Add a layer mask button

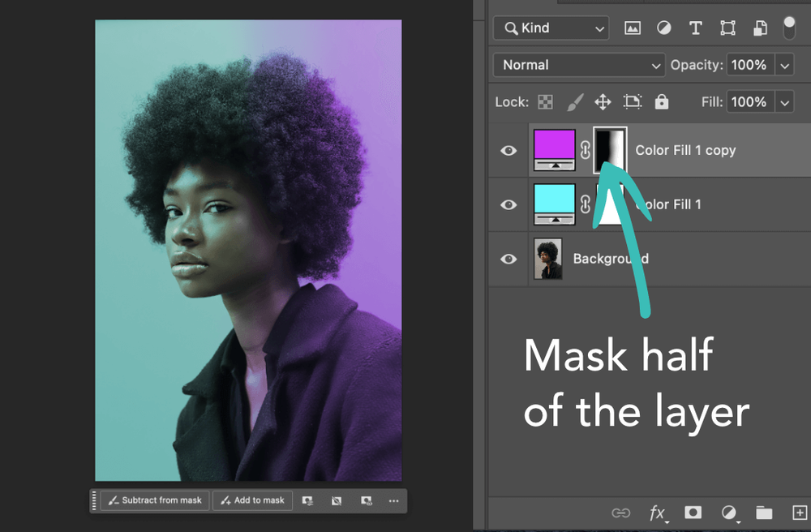pos(693,512)
